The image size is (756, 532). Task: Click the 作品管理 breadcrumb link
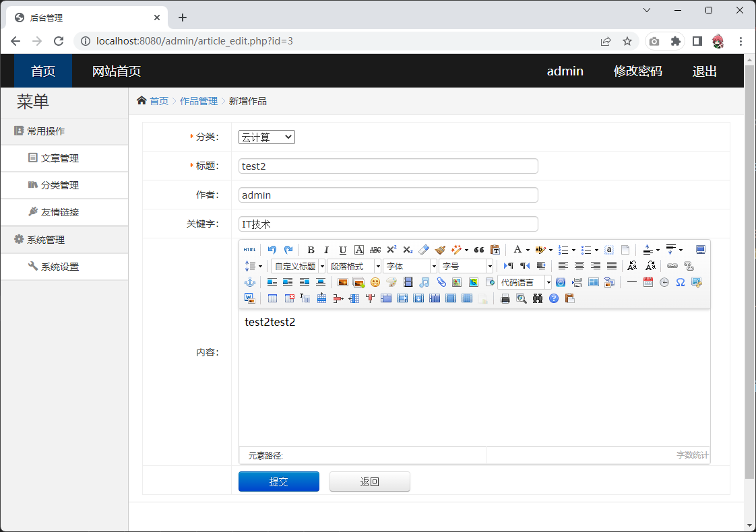(x=199, y=101)
